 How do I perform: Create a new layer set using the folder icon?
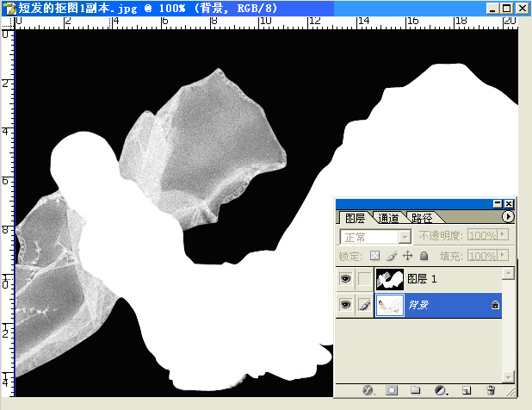click(x=415, y=390)
